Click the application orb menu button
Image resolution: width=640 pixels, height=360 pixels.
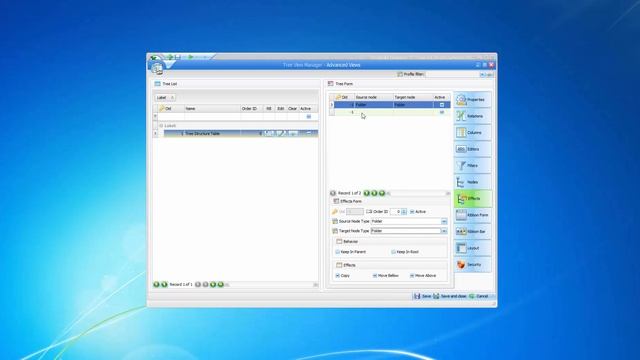[157, 68]
